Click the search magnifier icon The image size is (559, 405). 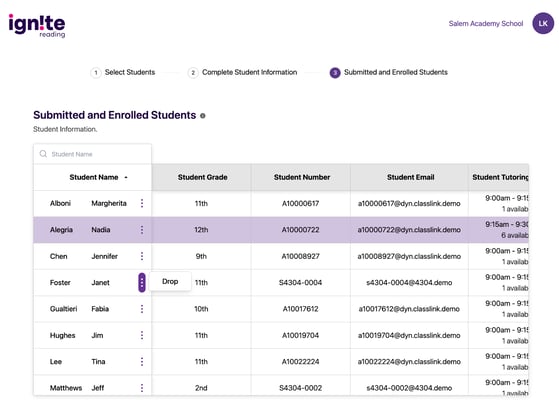point(43,154)
